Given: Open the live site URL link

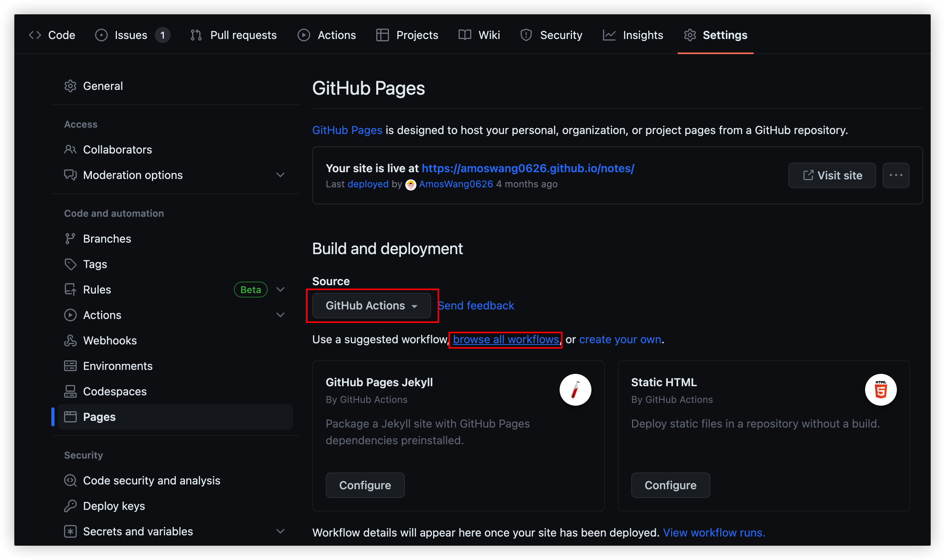Looking at the screenshot, I should pyautogui.click(x=528, y=168).
